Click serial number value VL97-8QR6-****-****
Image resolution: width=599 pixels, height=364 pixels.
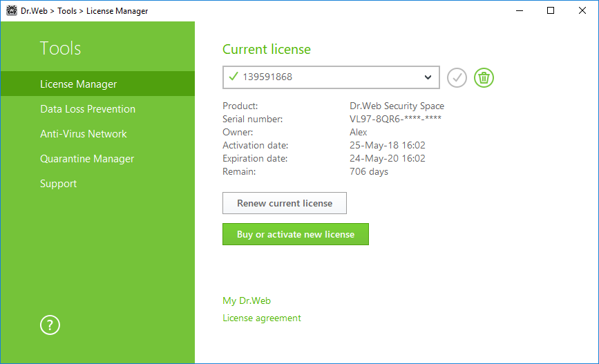pos(395,119)
